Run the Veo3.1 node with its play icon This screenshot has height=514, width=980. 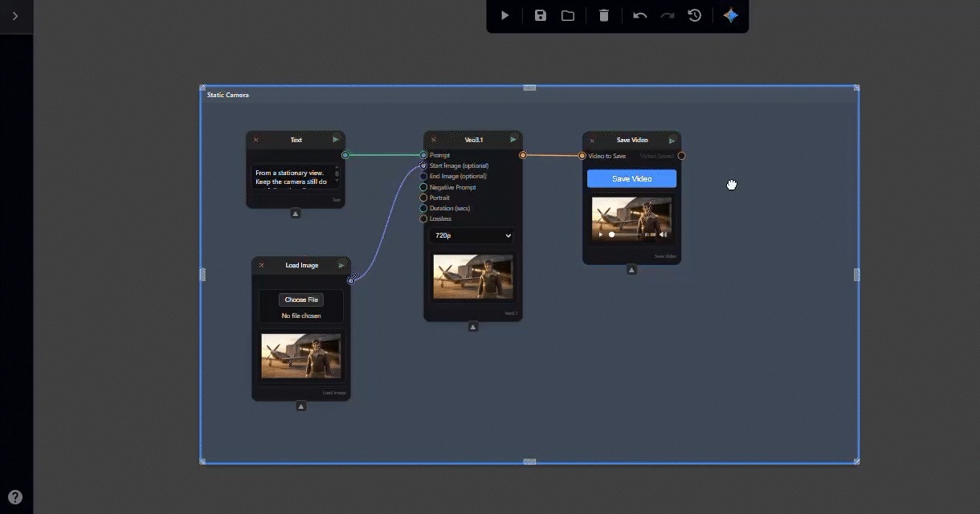513,140
